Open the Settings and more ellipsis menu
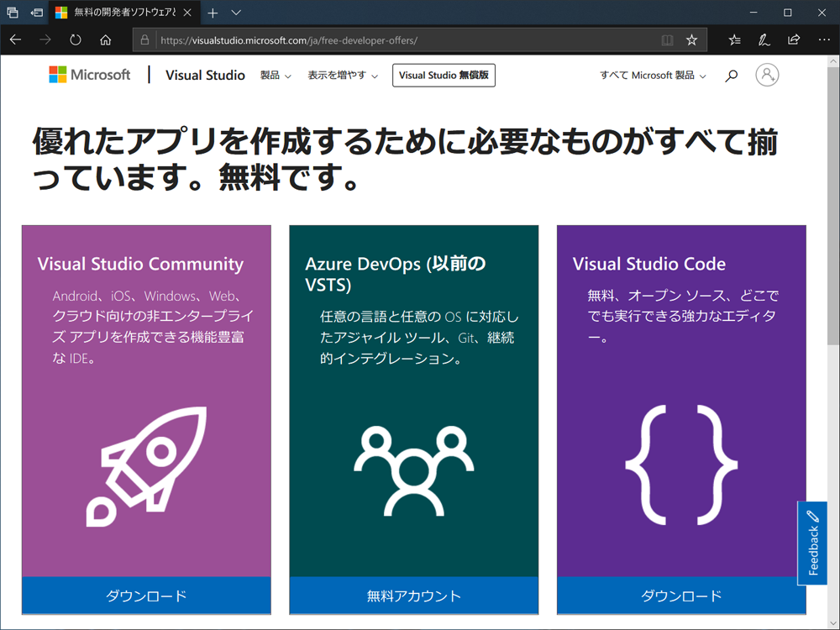 [824, 39]
